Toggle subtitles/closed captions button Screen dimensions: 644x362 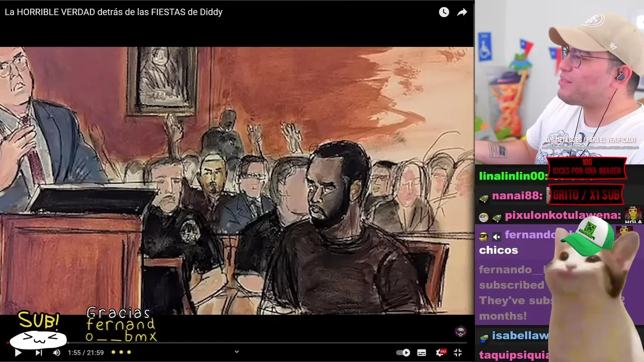pos(422,352)
